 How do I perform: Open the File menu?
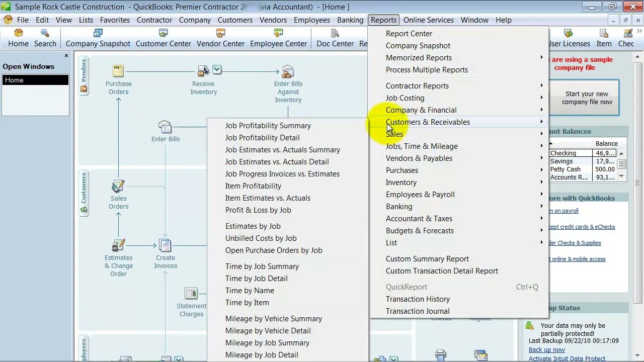point(23,20)
